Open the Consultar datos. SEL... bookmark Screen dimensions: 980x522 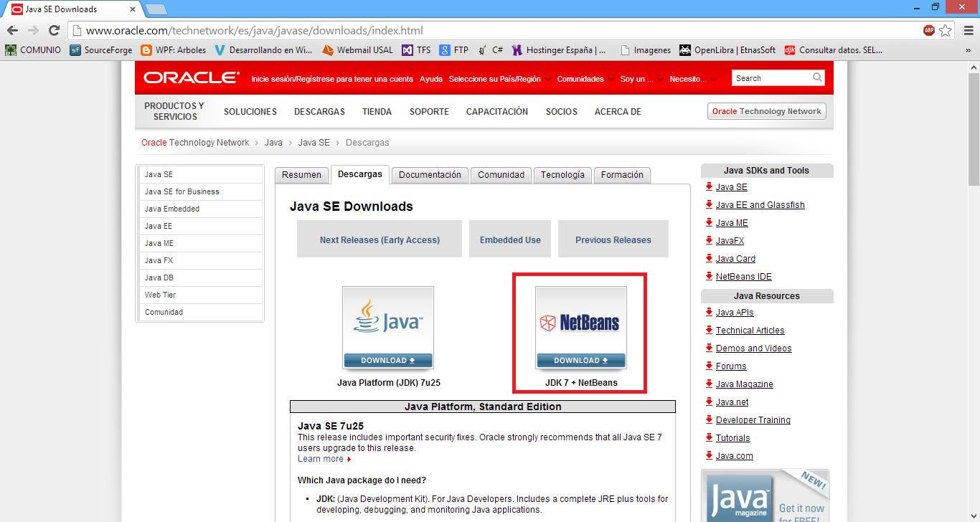click(x=834, y=50)
